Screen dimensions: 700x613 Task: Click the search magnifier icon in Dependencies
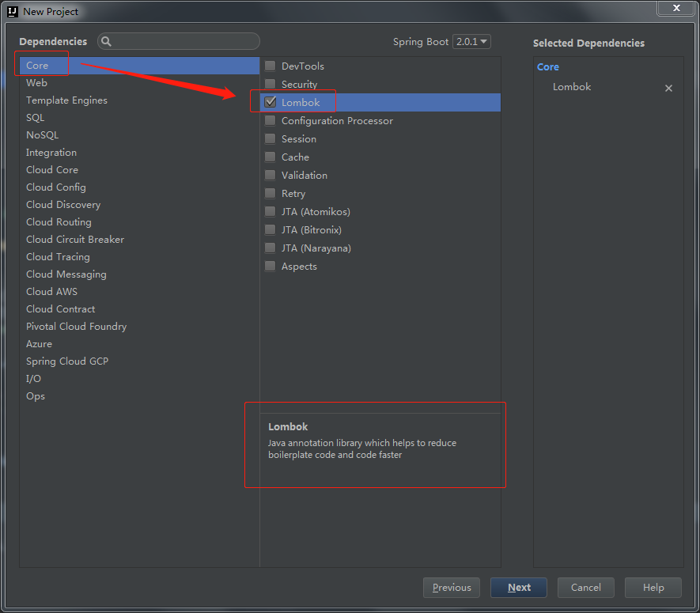106,41
